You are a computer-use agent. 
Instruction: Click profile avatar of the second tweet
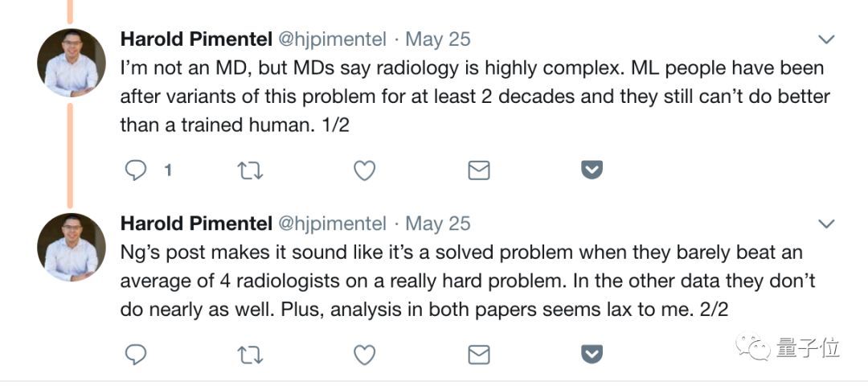[x=72, y=247]
